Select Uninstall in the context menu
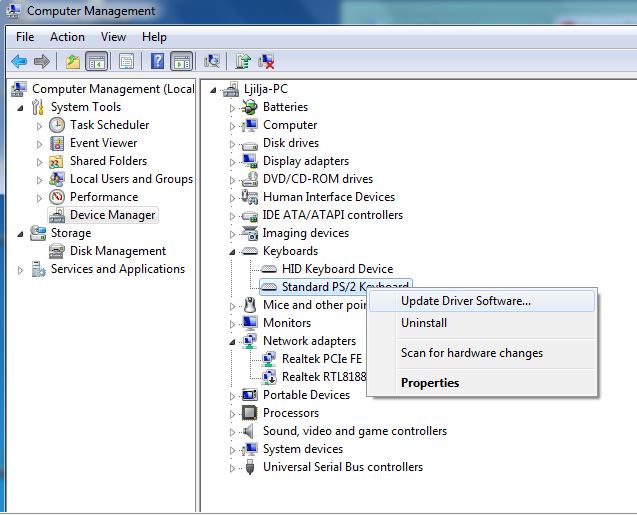 coord(424,323)
